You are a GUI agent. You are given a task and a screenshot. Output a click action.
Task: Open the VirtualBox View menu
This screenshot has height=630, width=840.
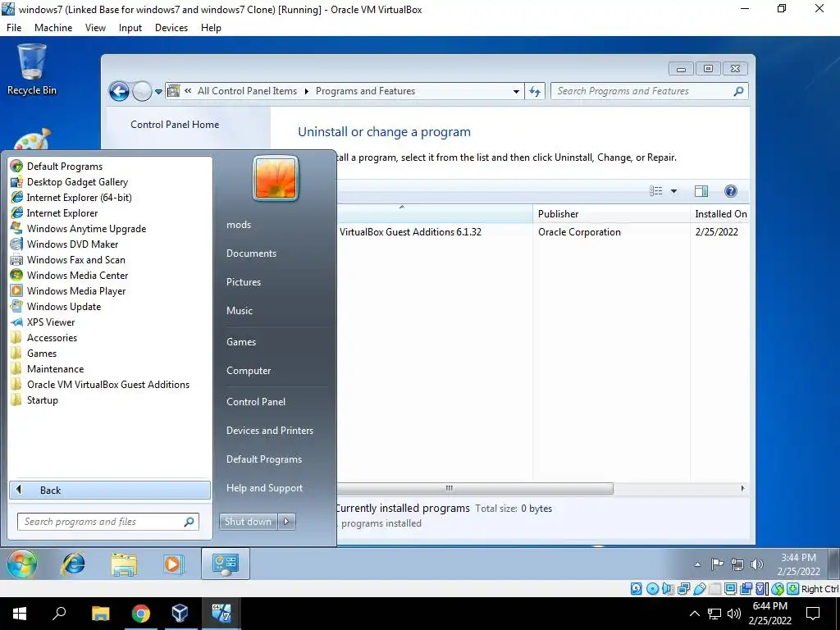(x=95, y=28)
